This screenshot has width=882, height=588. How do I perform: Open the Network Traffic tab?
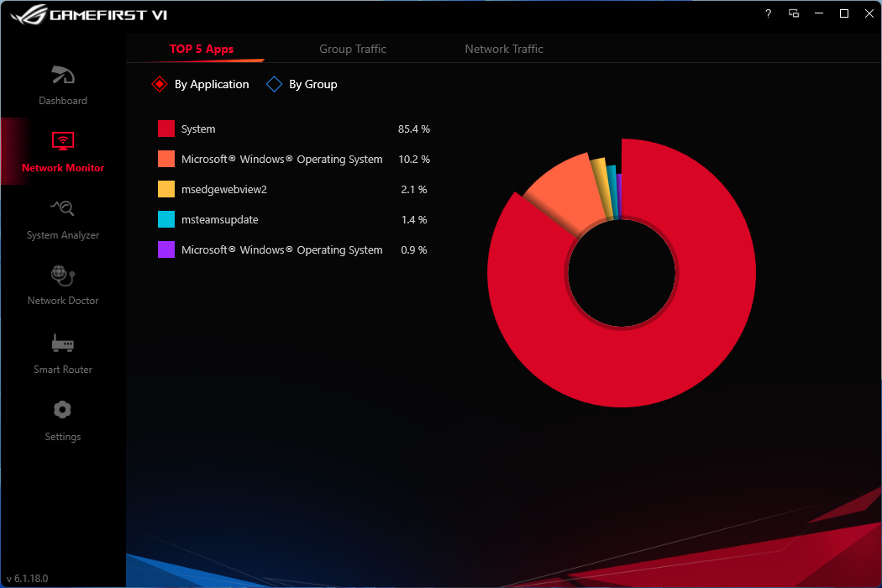tap(504, 49)
